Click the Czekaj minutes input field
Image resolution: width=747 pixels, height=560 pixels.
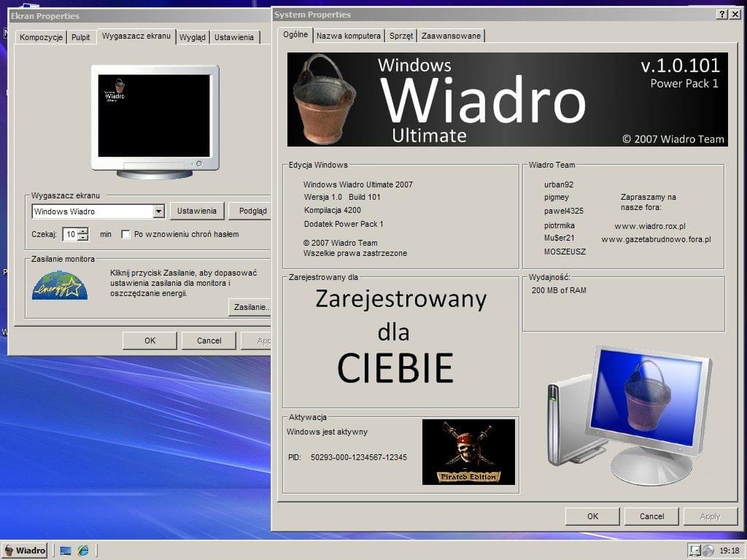(71, 234)
